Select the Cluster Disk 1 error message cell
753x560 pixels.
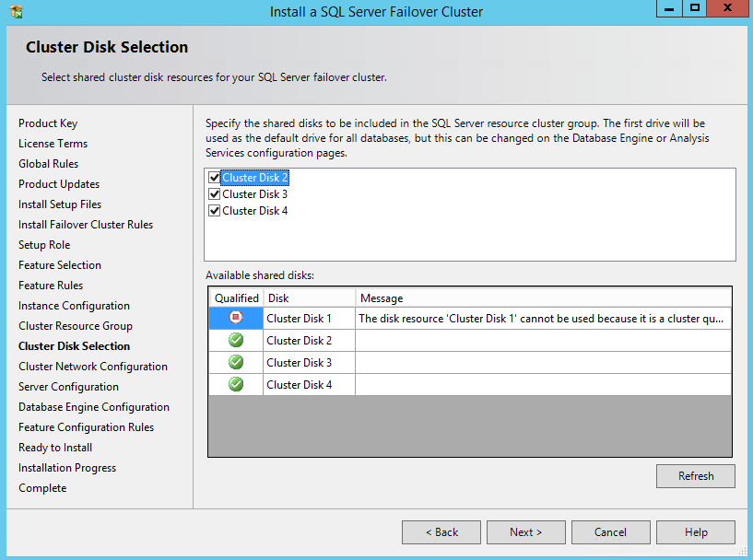coord(543,319)
